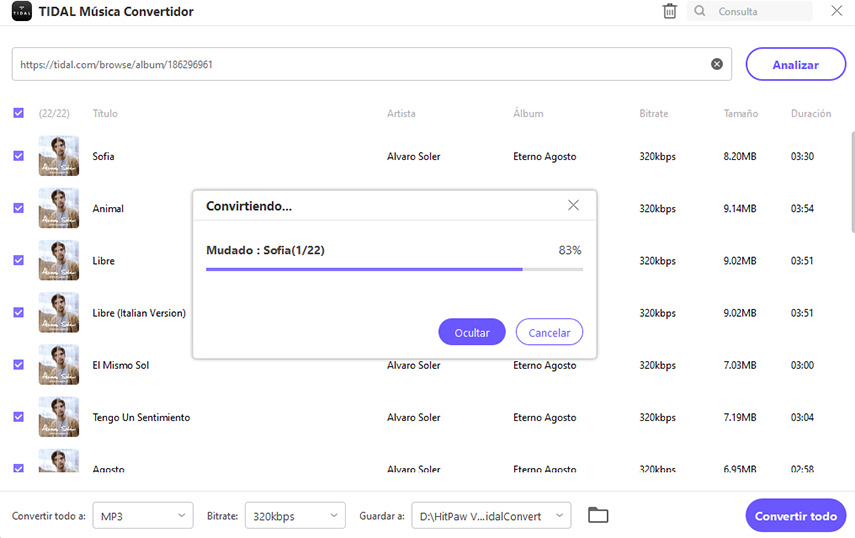Select the El Mismo Sol title
This screenshot has height=538, width=855.
(121, 365)
